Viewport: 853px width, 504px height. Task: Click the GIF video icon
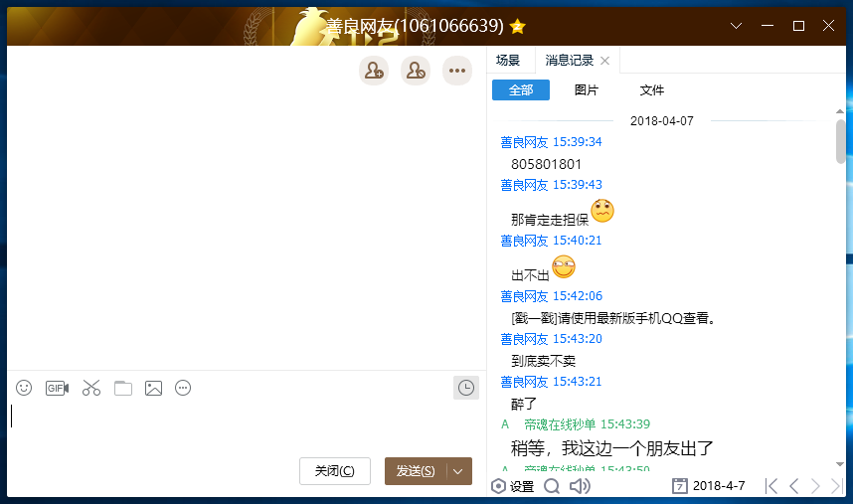point(57,389)
